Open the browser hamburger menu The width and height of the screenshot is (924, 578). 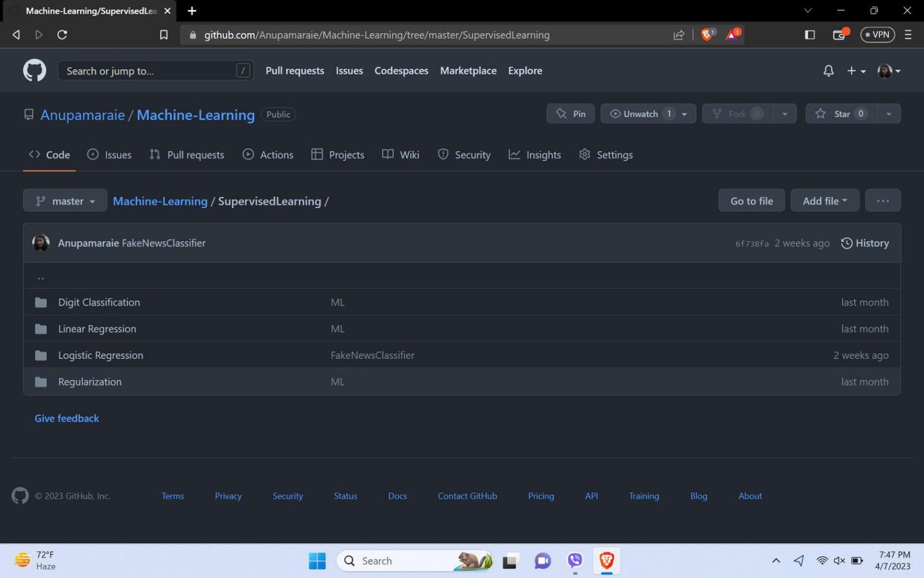[x=908, y=35]
